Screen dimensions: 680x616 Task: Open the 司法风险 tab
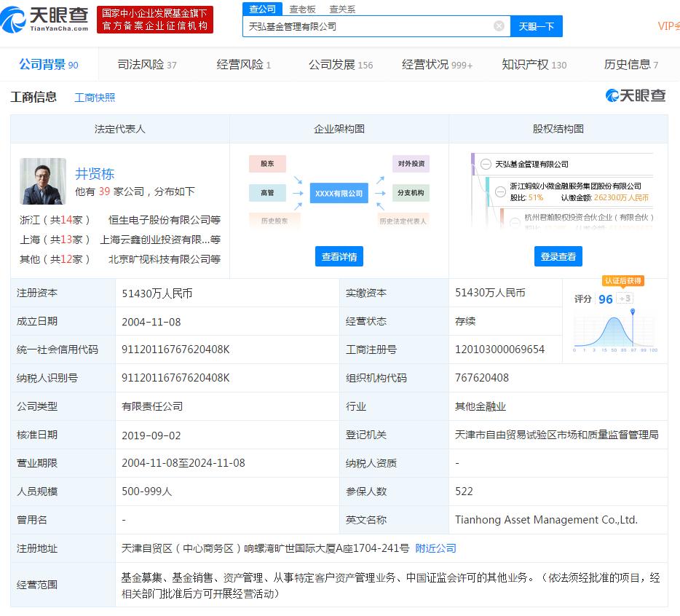click(147, 65)
